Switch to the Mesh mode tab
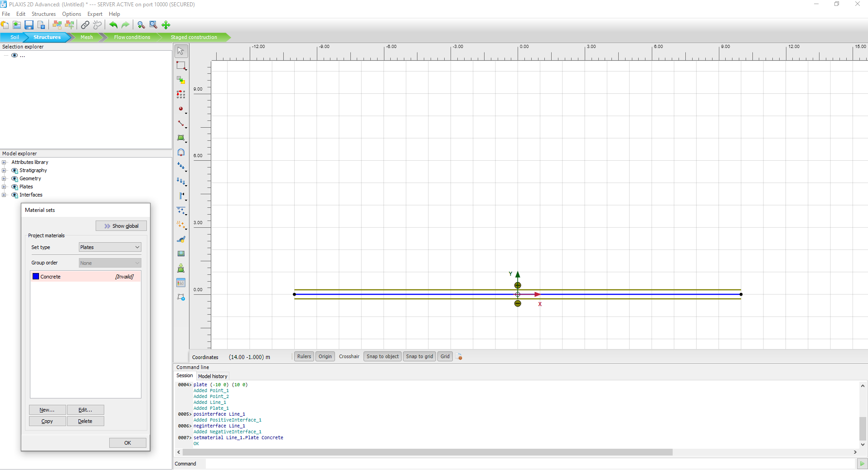 [87, 38]
